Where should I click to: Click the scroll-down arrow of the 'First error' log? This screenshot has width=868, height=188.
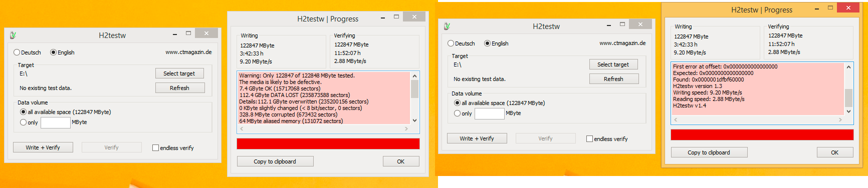[x=848, y=111]
